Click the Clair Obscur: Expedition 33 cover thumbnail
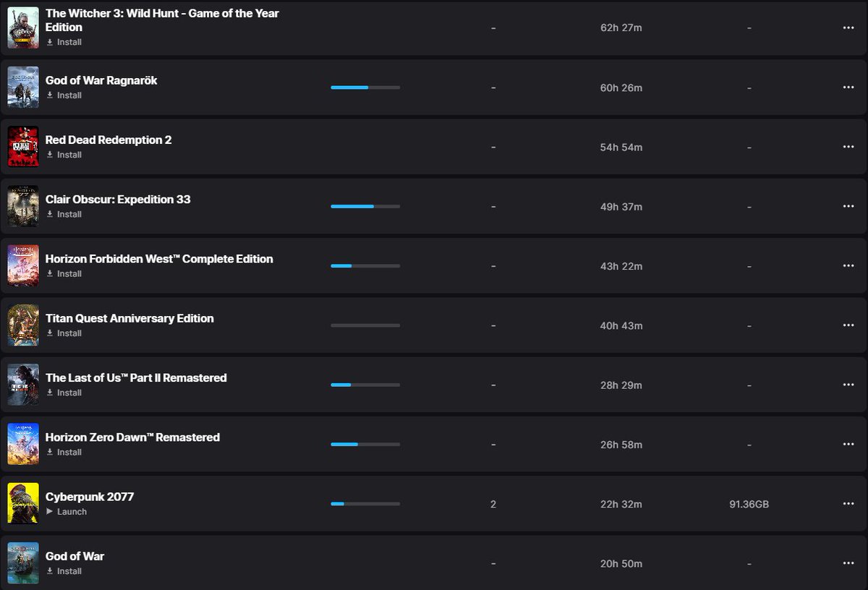The image size is (868, 590). (23, 206)
